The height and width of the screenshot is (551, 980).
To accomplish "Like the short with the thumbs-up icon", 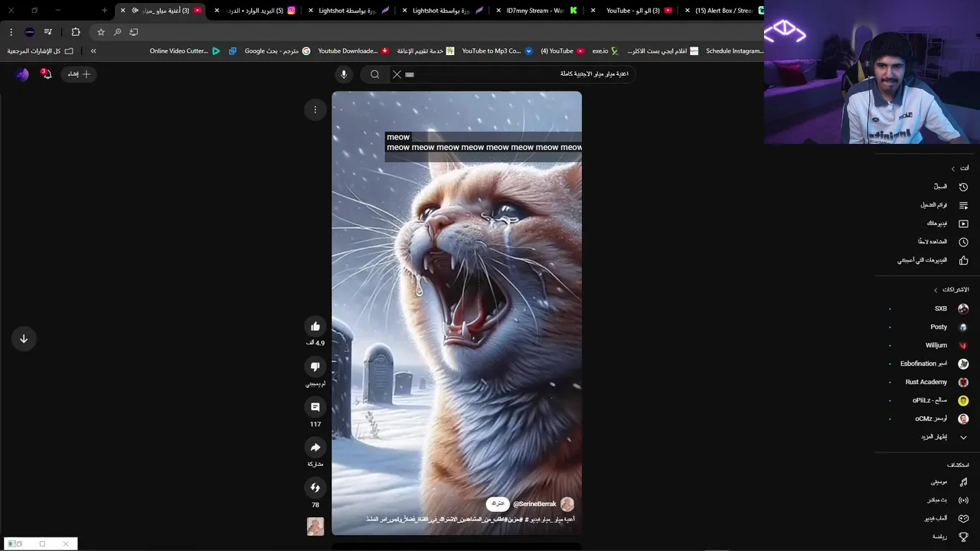I will pos(315,326).
